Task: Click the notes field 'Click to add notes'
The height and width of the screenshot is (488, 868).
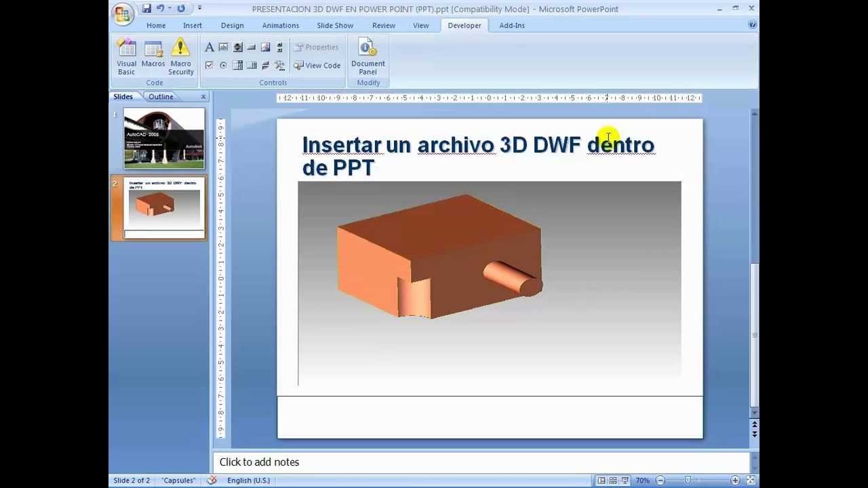Action: [x=481, y=462]
